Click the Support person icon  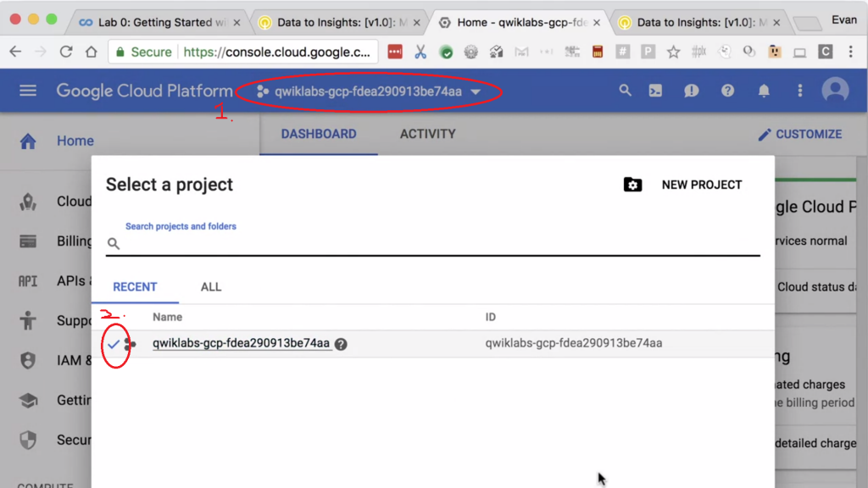point(28,321)
